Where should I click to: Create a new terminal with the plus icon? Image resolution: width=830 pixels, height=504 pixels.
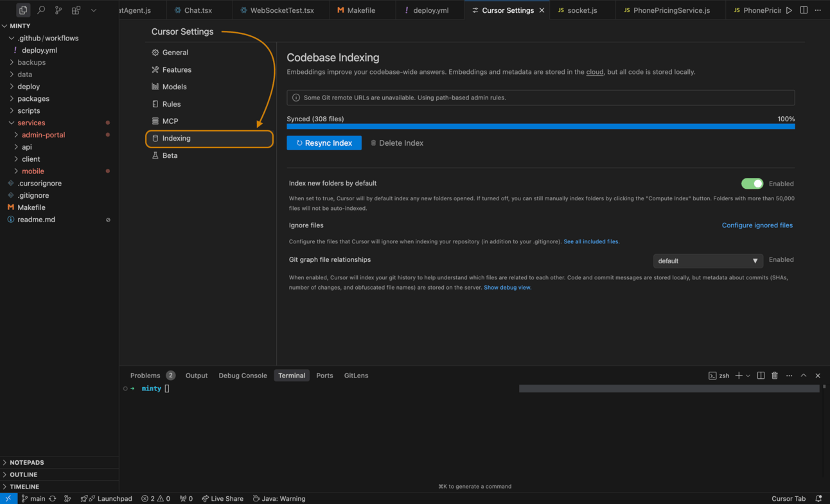(739, 376)
